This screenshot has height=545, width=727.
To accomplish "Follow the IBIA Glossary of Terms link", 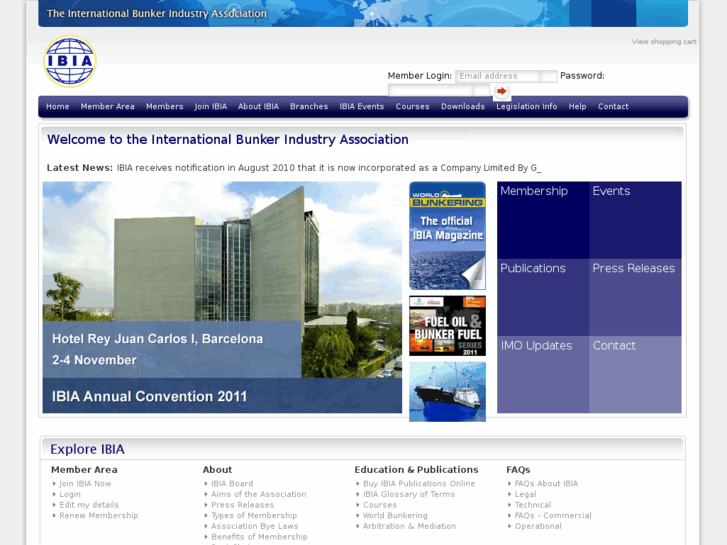I will pos(409,494).
